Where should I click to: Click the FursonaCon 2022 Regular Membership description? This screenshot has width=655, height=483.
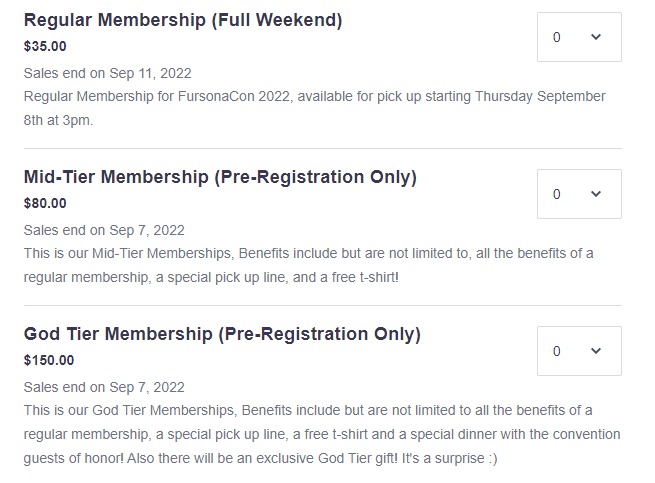314,108
